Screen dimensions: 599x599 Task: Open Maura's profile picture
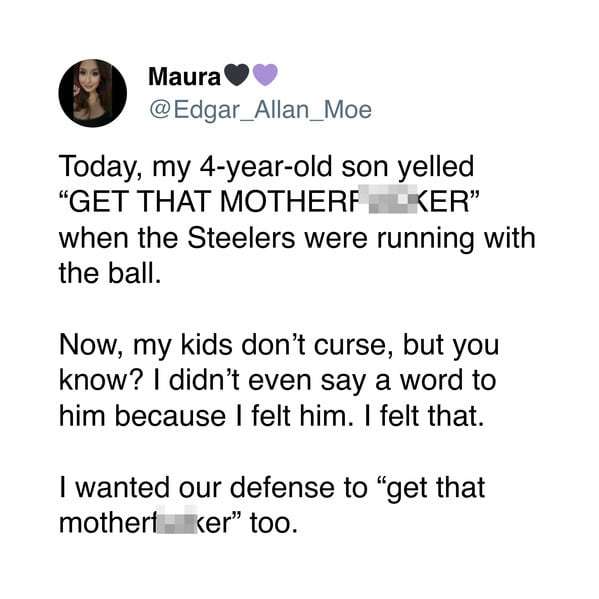pos(92,93)
